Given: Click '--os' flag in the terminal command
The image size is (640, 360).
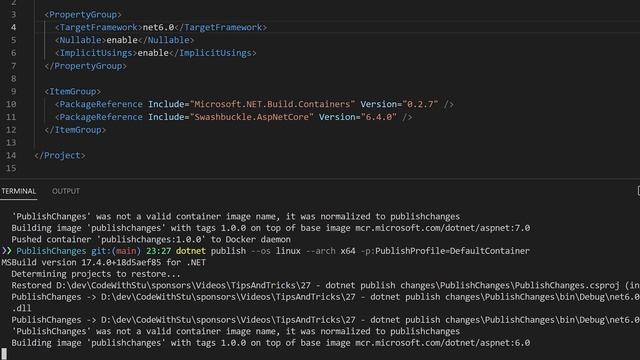Looking at the screenshot, I should 261,251.
